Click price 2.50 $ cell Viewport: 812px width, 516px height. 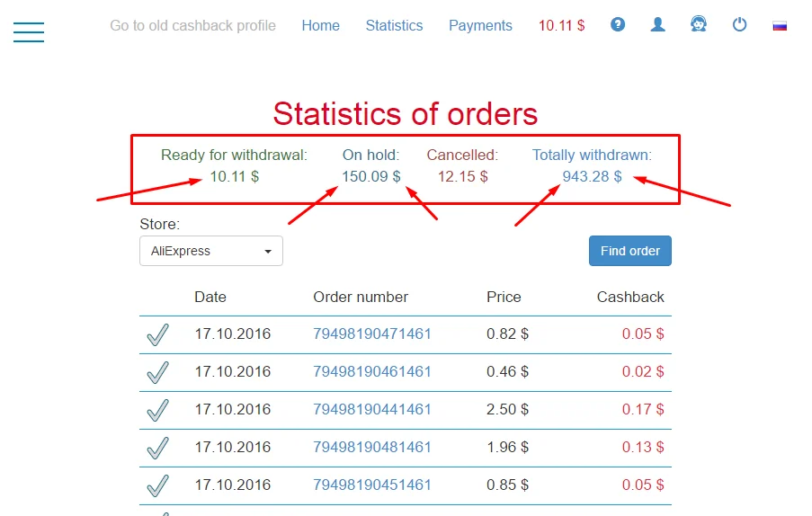coord(507,409)
